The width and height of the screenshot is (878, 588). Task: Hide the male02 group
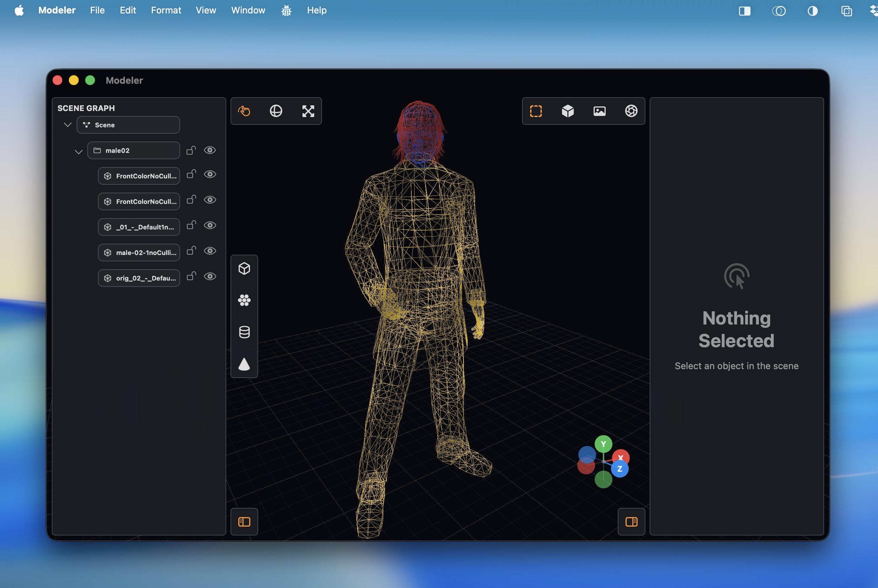(x=210, y=150)
